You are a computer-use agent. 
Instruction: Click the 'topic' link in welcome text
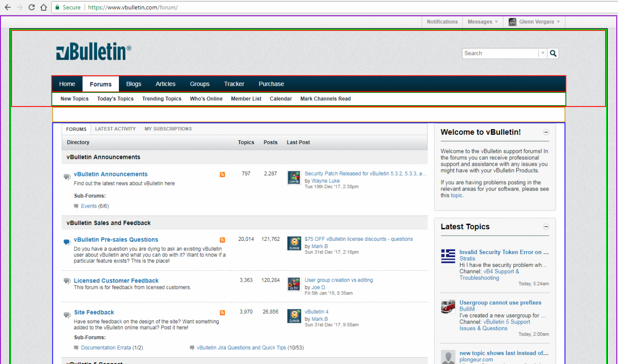coord(457,195)
